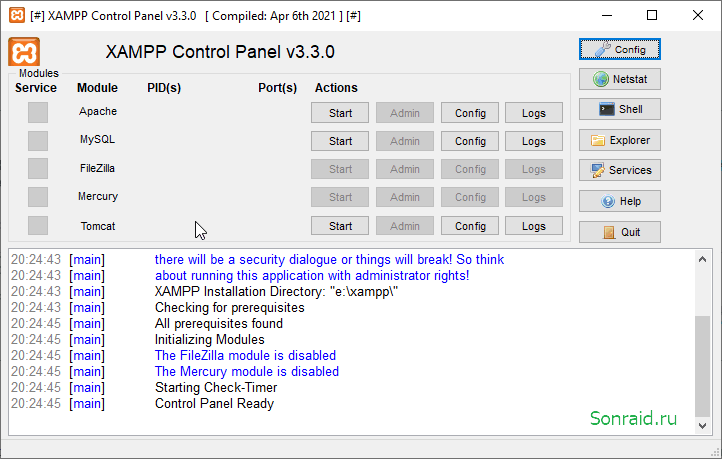Click "Initializing Modules" log entry

(x=210, y=340)
